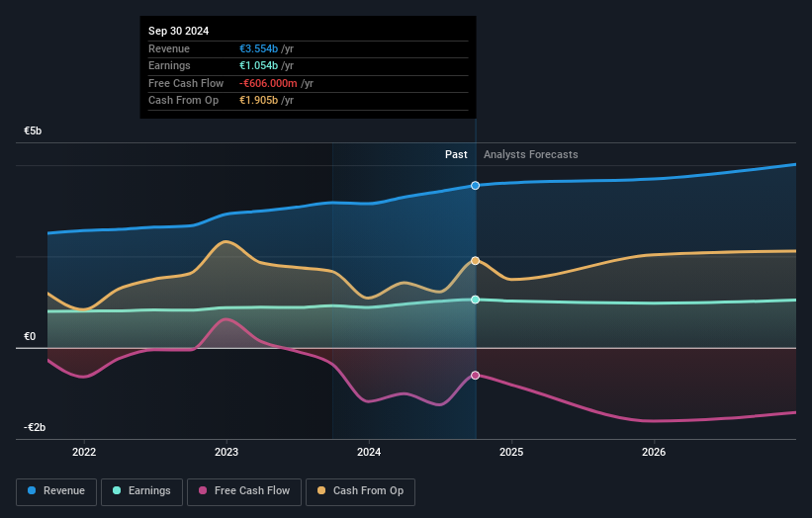Select the Earnings marker at Sep 2024
812x518 pixels.
(475, 300)
